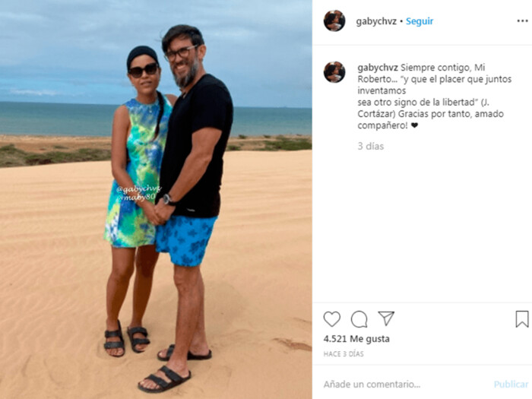This screenshot has height=399, width=532.
Task: Click the HACE 3 DÍAS timestamp
Action: click(x=344, y=354)
